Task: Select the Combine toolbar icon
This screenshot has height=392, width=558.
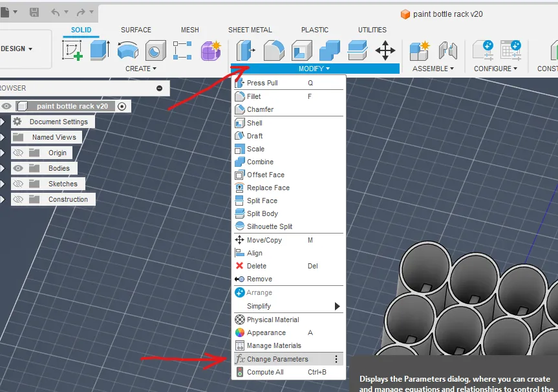Action: [330, 50]
